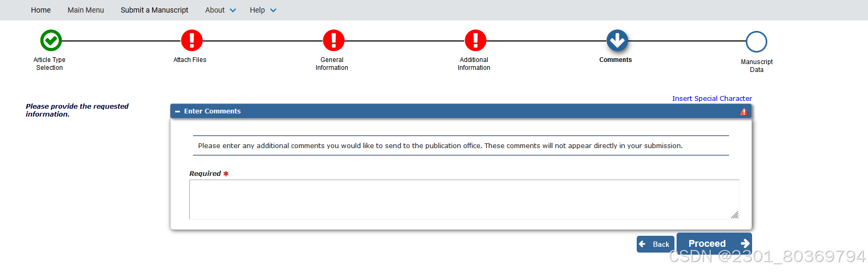
Task: Click the Back button
Action: pos(656,244)
